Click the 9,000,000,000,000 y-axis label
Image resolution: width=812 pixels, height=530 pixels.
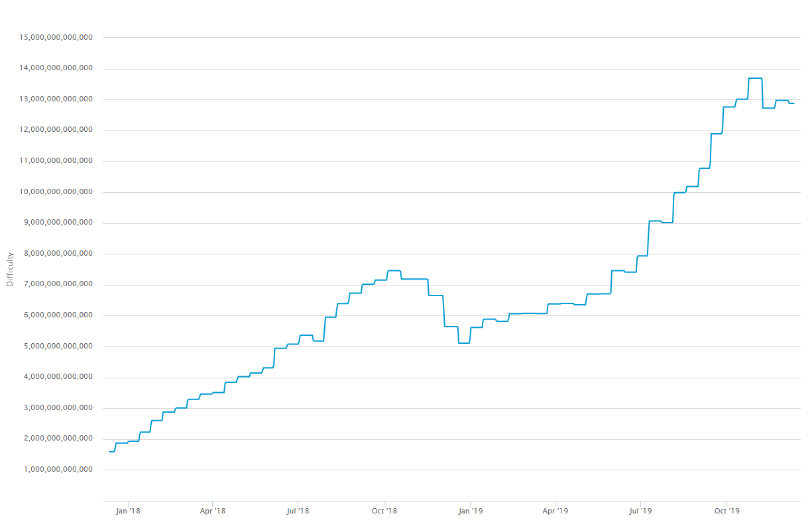[x=58, y=223]
